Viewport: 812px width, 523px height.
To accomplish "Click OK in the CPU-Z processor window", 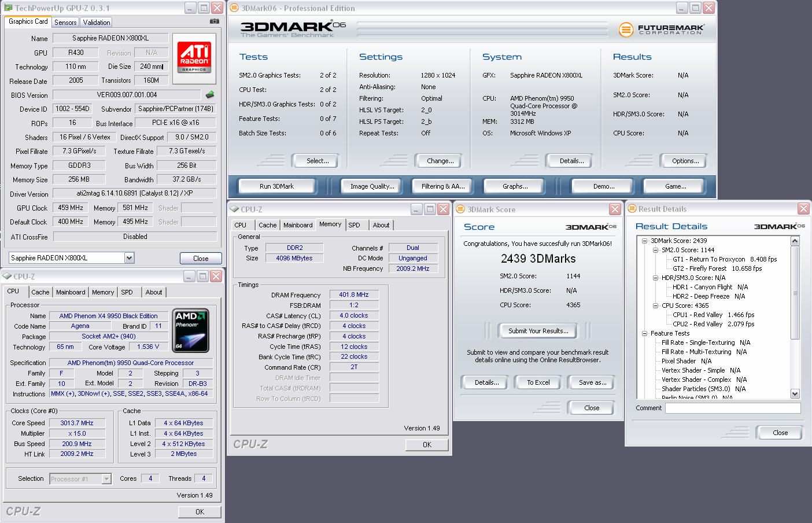I will [x=200, y=512].
